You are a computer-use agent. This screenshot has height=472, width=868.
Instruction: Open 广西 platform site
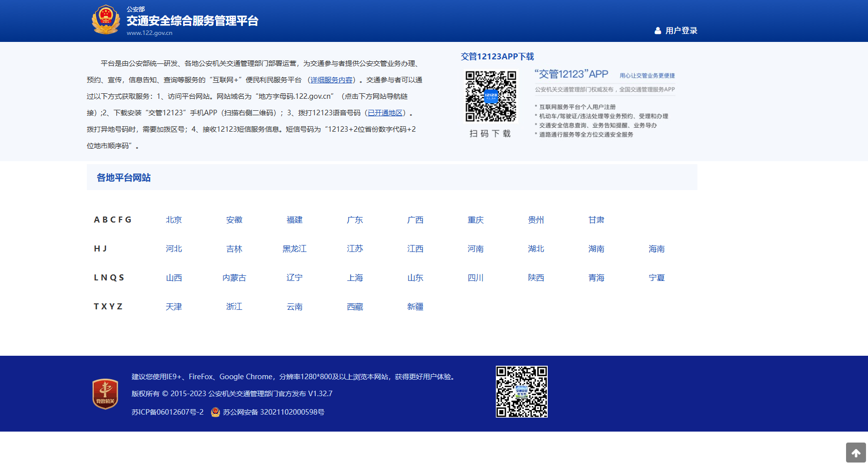click(416, 220)
